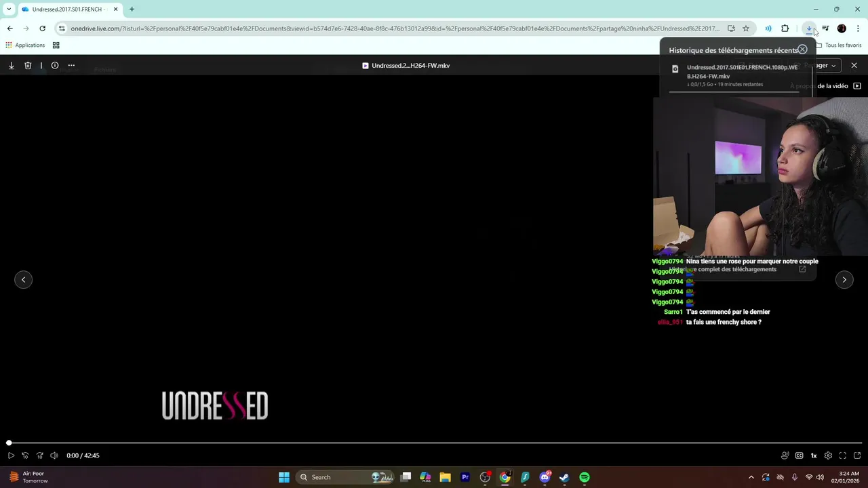Open Chrome three-dot menu
The image size is (868, 488).
(x=858, y=28)
